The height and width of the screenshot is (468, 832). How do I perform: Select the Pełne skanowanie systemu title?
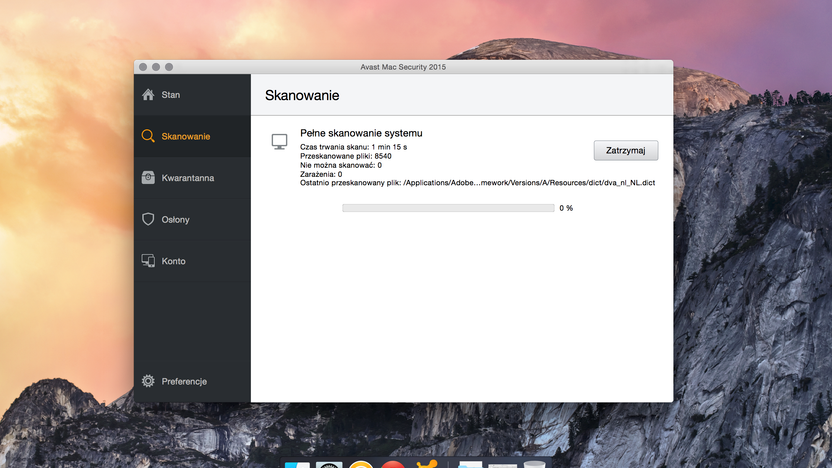coord(361,133)
